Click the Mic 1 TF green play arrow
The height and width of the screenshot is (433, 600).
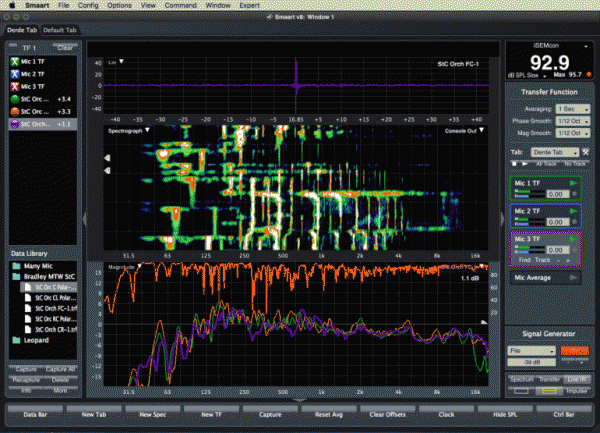[x=572, y=182]
